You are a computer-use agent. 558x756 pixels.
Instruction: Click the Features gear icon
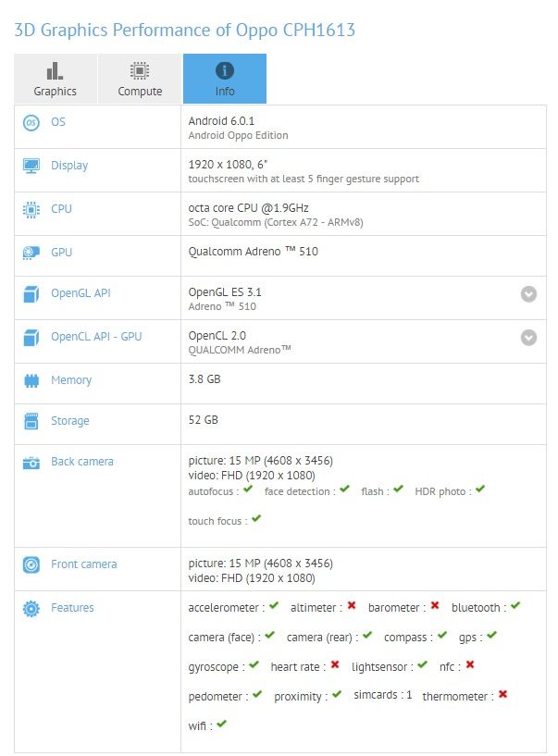31,609
